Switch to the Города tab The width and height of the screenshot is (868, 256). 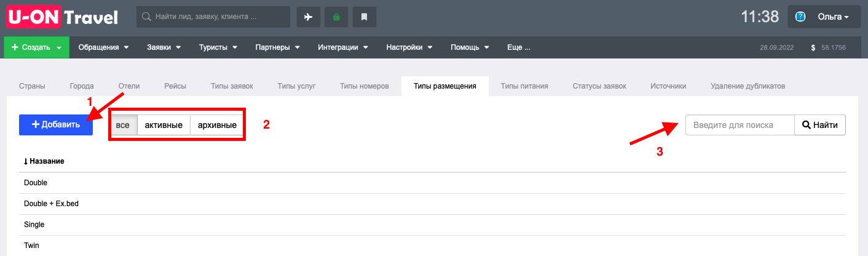(x=82, y=86)
